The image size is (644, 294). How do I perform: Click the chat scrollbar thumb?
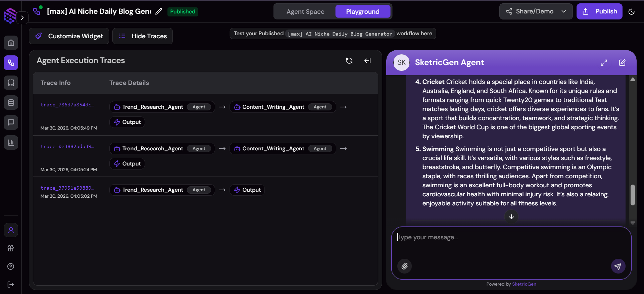click(632, 195)
